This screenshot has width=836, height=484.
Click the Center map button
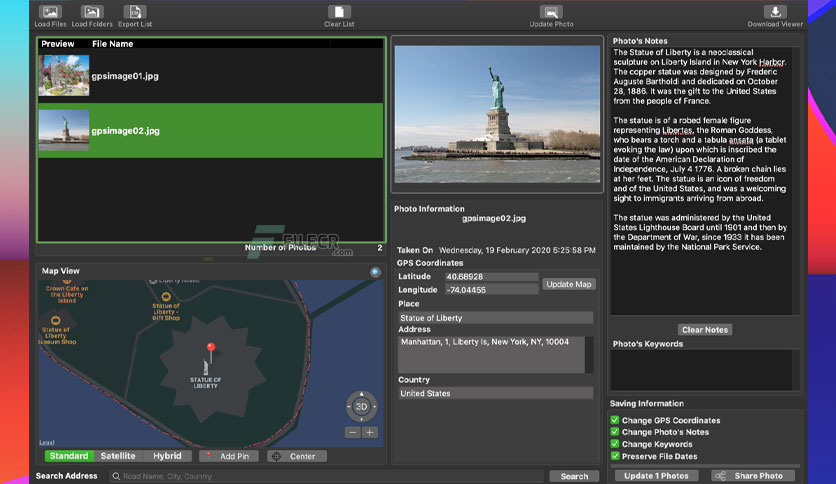(x=297, y=456)
